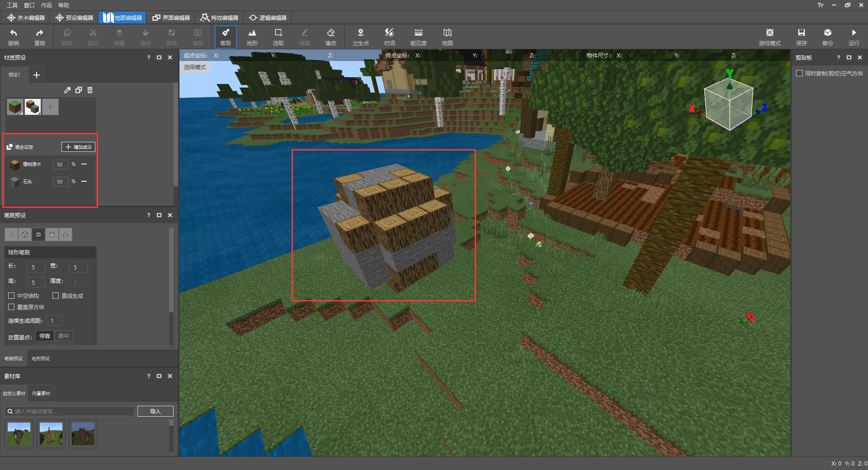Select the grass block material
This screenshot has height=470, width=868.
point(15,107)
